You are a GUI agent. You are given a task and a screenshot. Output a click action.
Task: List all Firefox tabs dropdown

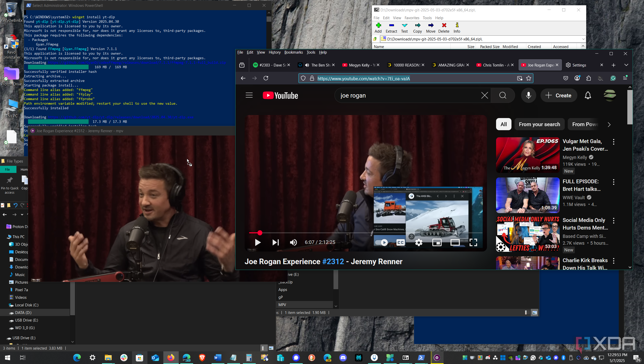[x=626, y=65]
